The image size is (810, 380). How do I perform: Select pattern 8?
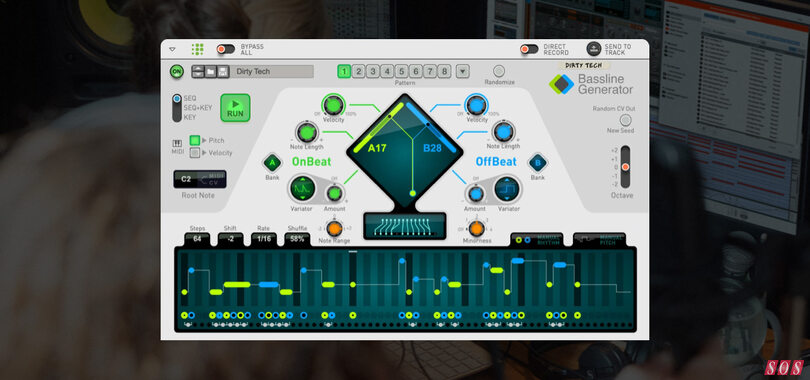click(x=444, y=71)
